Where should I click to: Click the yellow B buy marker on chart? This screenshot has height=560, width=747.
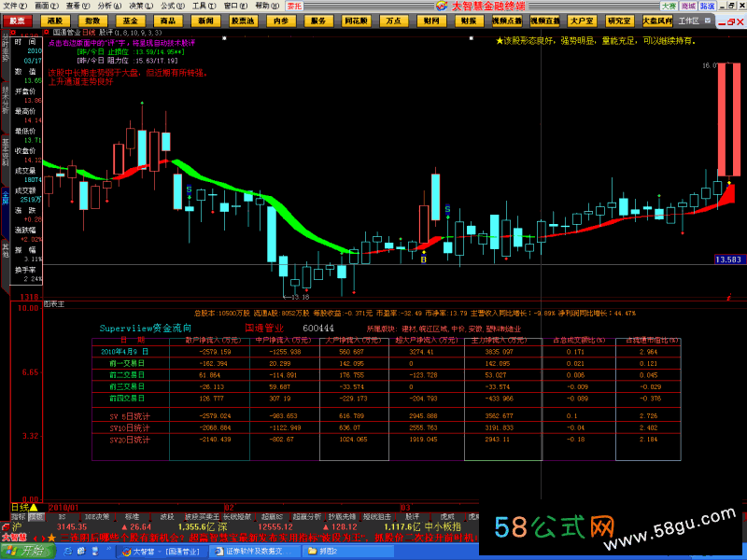tap(424, 259)
